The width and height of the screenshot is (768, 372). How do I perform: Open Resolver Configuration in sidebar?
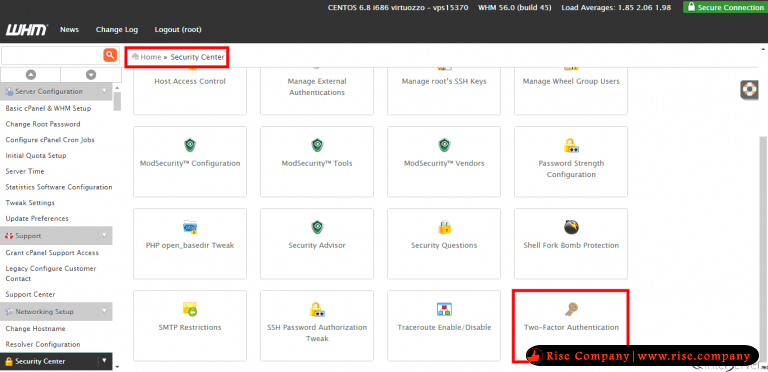pyautogui.click(x=43, y=345)
